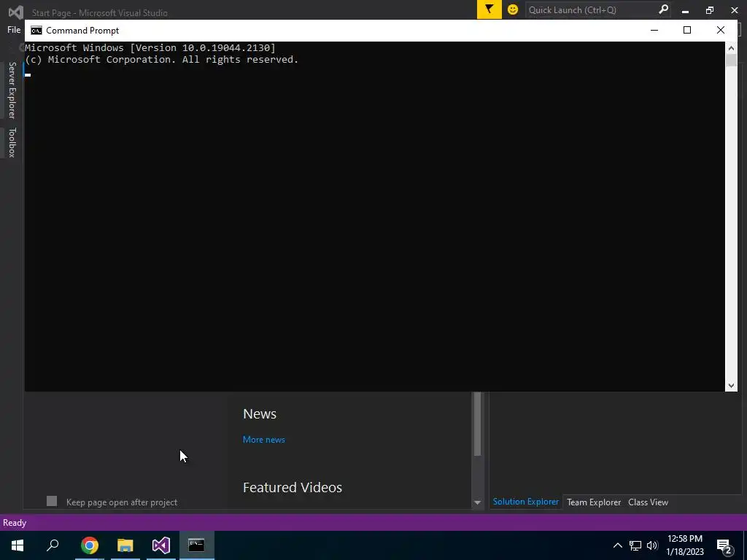Click the Command Prompt title bar icon
The image size is (747, 560).
click(36, 31)
